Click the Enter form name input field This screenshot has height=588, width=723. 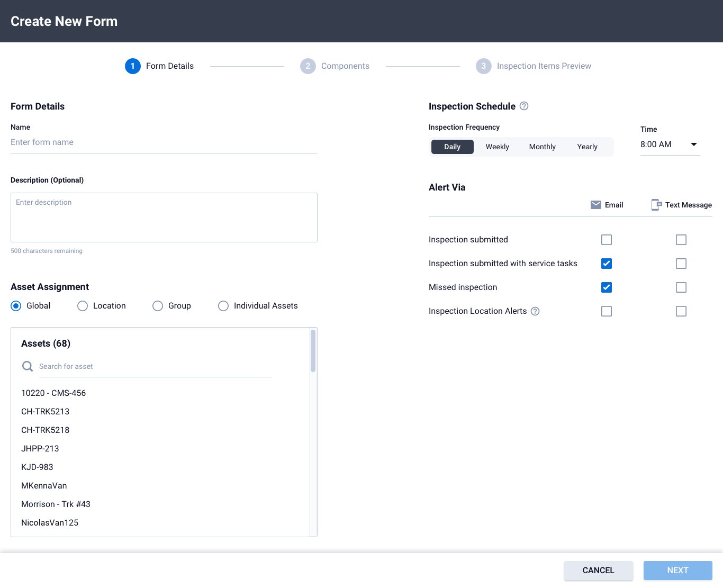pos(164,142)
